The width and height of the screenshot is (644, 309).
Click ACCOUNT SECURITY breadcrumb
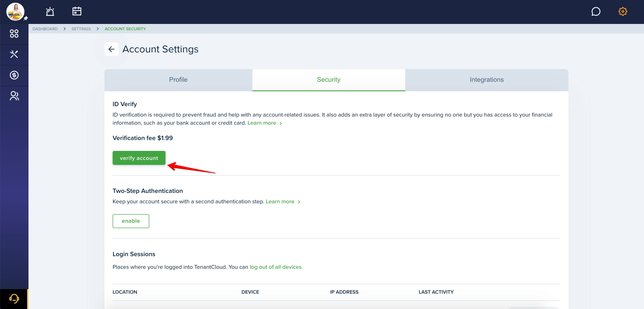click(125, 29)
